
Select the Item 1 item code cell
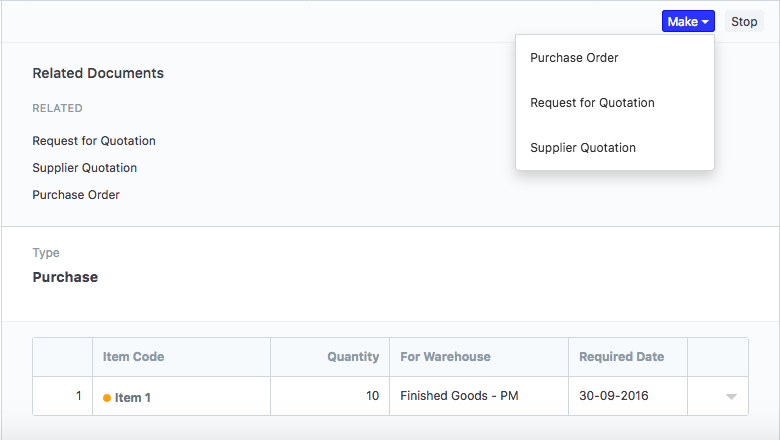[133, 397]
